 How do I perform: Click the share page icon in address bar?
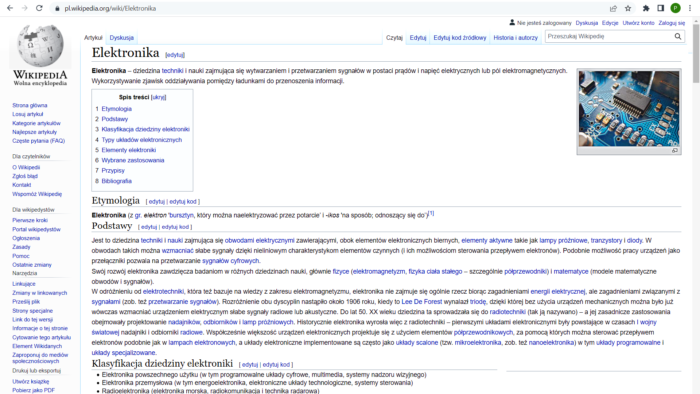613,8
